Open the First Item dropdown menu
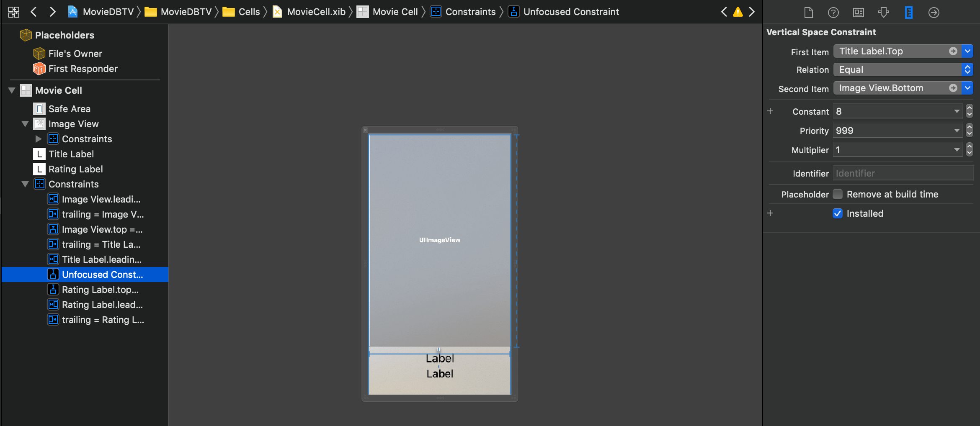Viewport: 980px width, 426px height. 967,51
